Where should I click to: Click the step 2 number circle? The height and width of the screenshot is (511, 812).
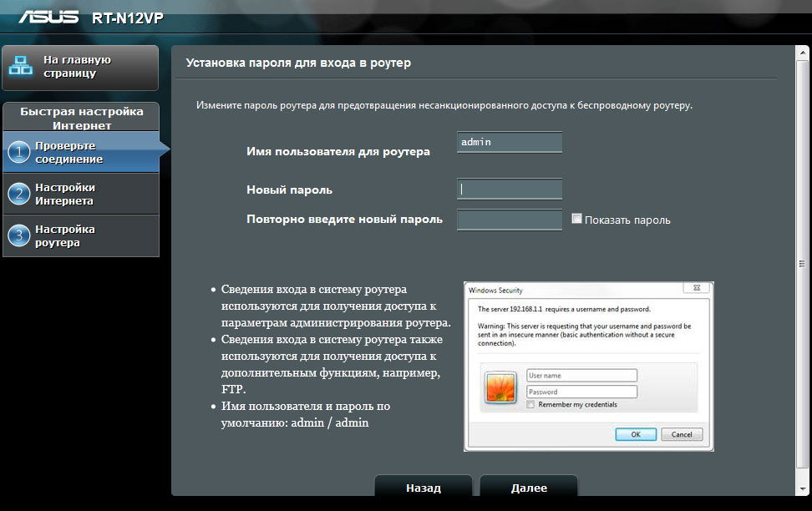(18, 194)
